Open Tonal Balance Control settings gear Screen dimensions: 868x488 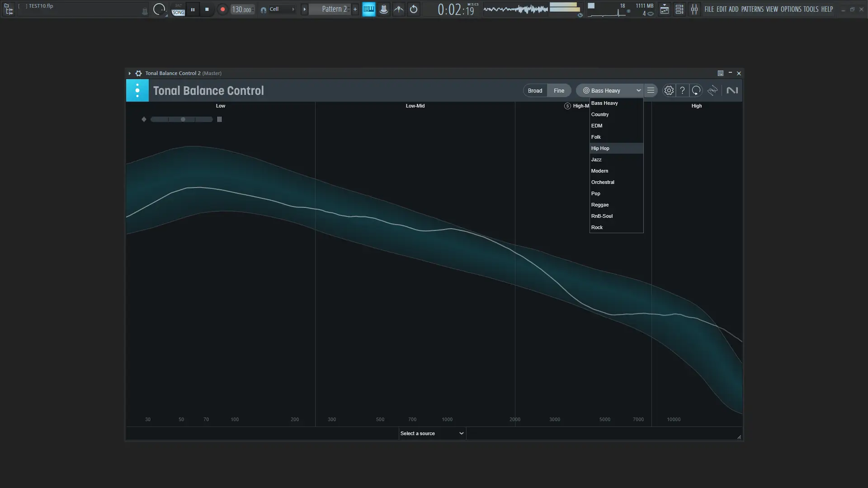[669, 90]
